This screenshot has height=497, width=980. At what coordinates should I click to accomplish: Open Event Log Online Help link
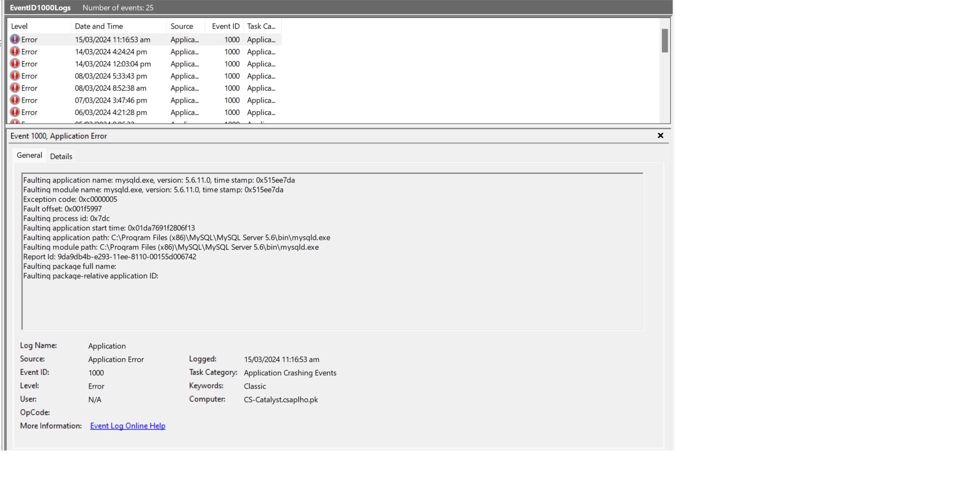(128, 426)
